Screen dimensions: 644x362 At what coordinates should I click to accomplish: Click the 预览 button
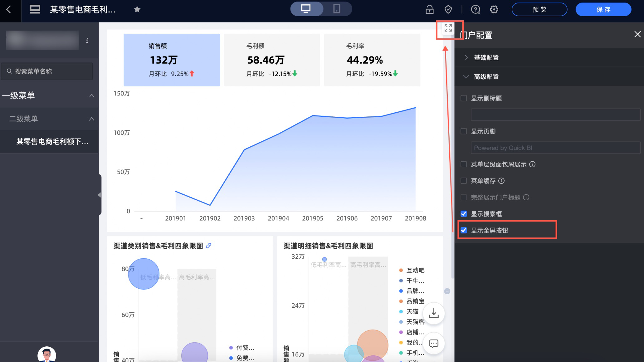click(x=539, y=9)
